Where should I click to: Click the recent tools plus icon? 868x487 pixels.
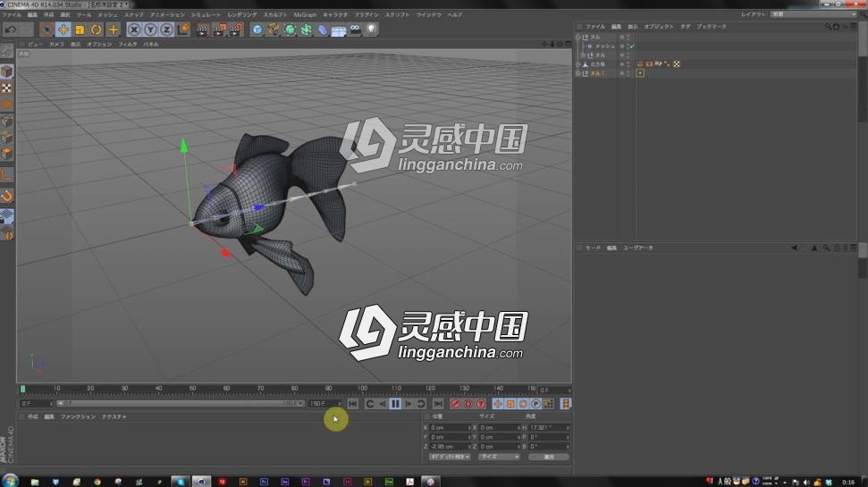(x=113, y=29)
